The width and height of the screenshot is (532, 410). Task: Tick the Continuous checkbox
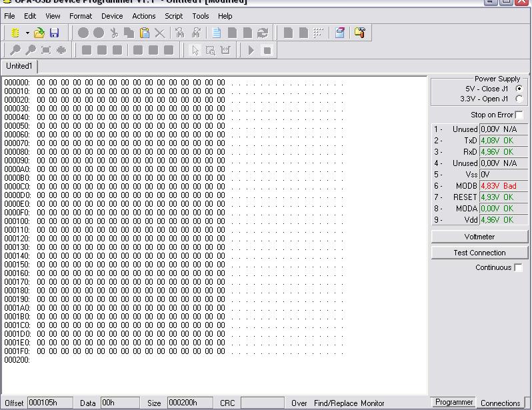click(x=518, y=267)
